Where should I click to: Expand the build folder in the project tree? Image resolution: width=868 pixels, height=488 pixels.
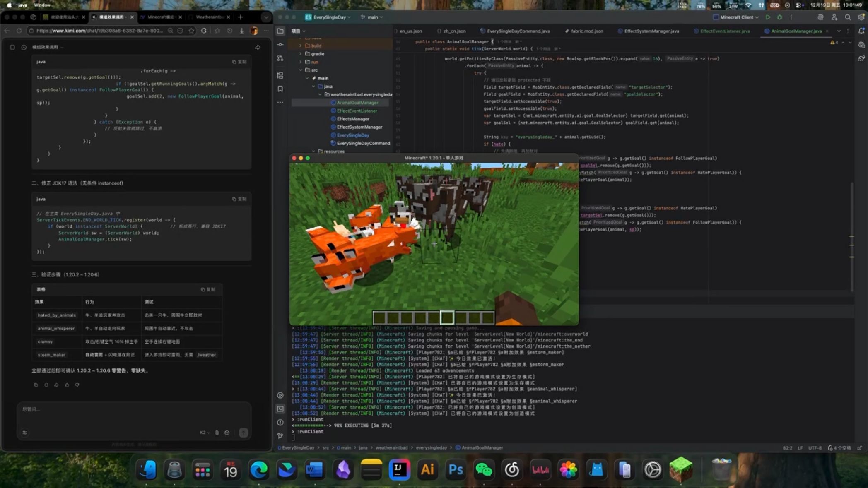coord(301,46)
